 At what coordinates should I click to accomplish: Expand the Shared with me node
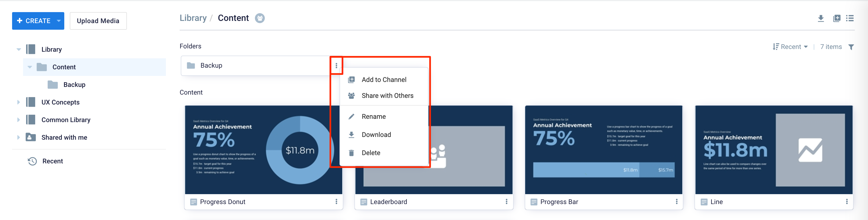click(18, 137)
